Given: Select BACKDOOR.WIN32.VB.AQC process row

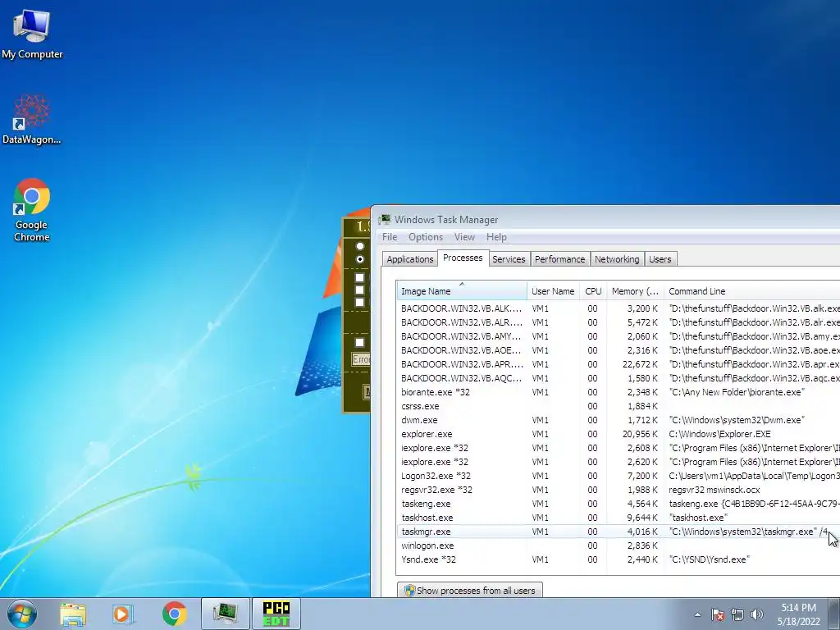Looking at the screenshot, I should click(619, 378).
